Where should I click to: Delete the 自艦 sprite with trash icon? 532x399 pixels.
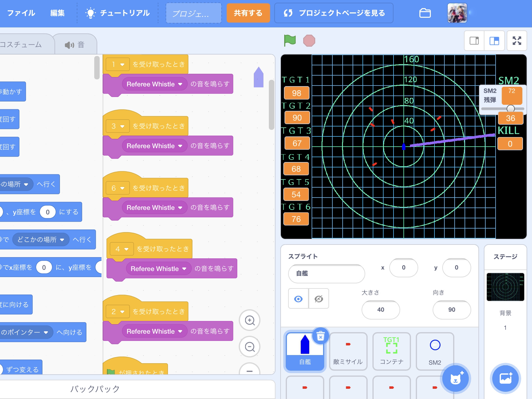pyautogui.click(x=320, y=336)
